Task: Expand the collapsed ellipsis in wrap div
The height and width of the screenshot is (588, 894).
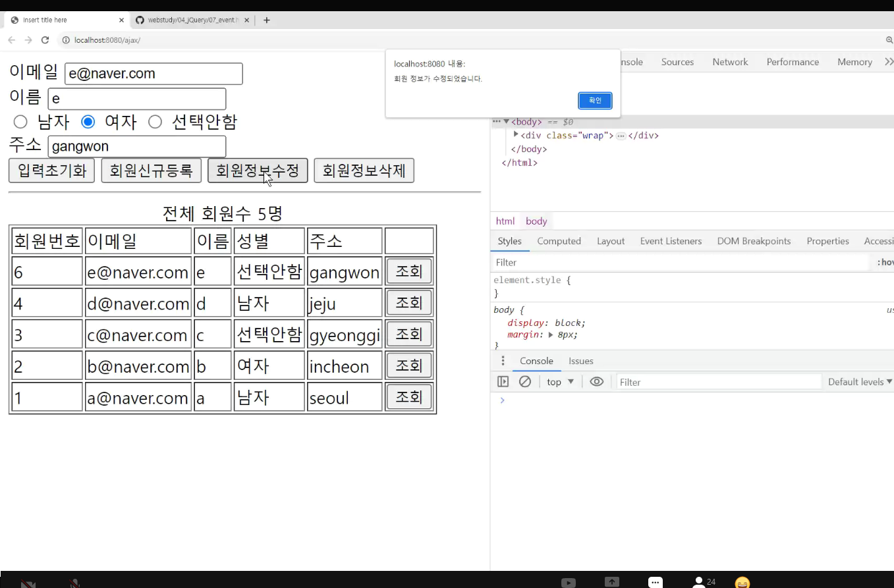Action: (621, 136)
